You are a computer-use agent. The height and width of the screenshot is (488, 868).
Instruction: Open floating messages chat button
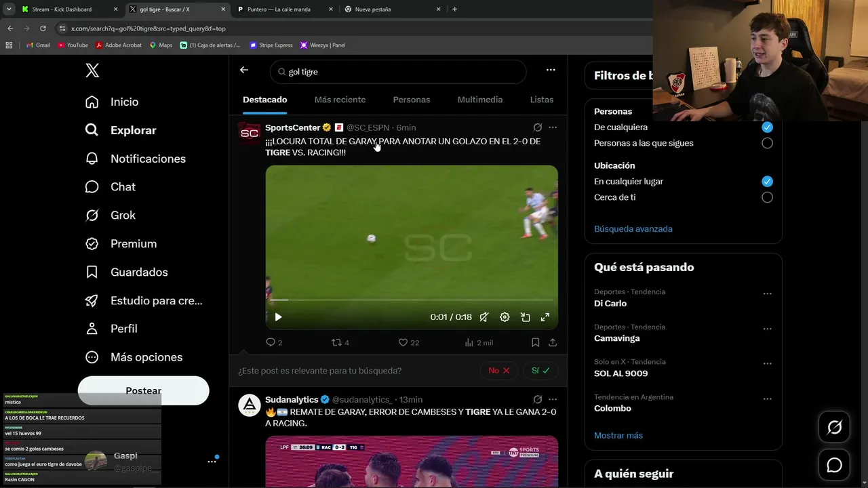click(834, 465)
